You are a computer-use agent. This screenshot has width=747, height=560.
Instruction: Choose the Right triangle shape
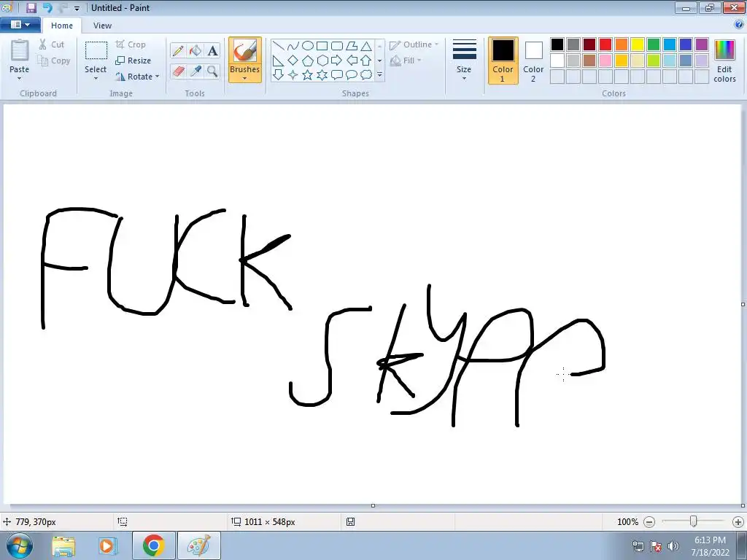[278, 61]
